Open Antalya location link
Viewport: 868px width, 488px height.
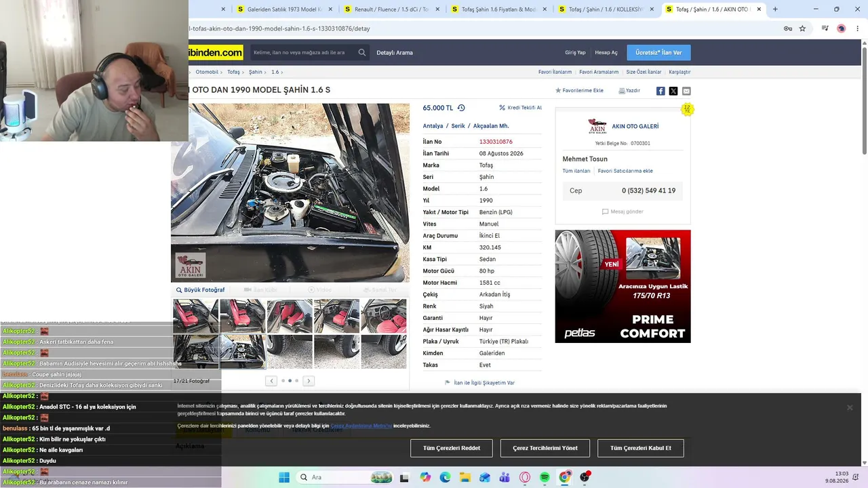(x=433, y=126)
